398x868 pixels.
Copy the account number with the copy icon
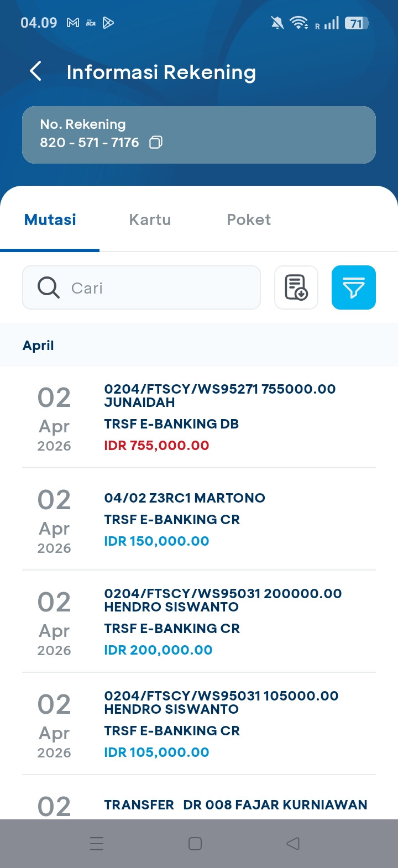pos(156,143)
